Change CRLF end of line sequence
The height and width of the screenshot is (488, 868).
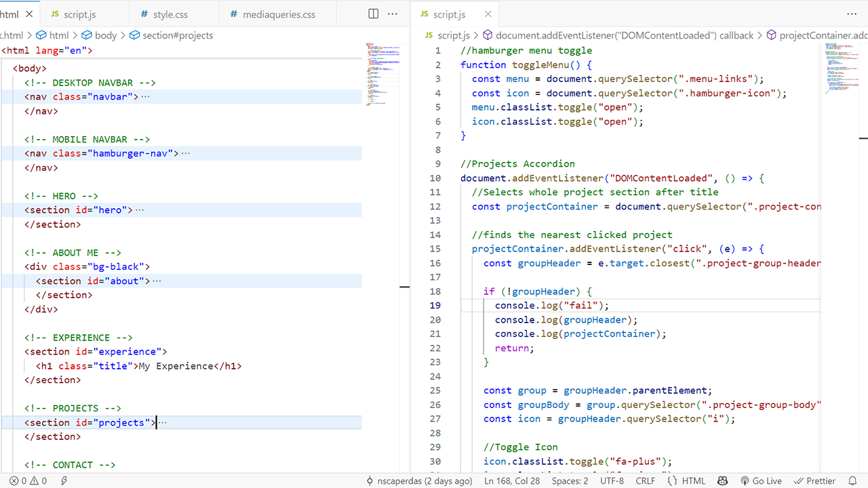(x=645, y=481)
